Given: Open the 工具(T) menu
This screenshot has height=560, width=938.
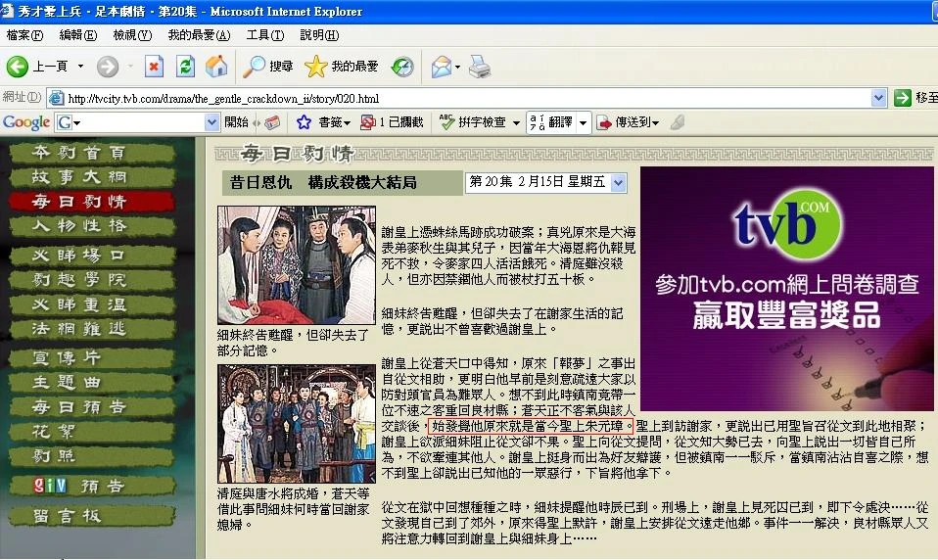Looking at the screenshot, I should [x=265, y=35].
